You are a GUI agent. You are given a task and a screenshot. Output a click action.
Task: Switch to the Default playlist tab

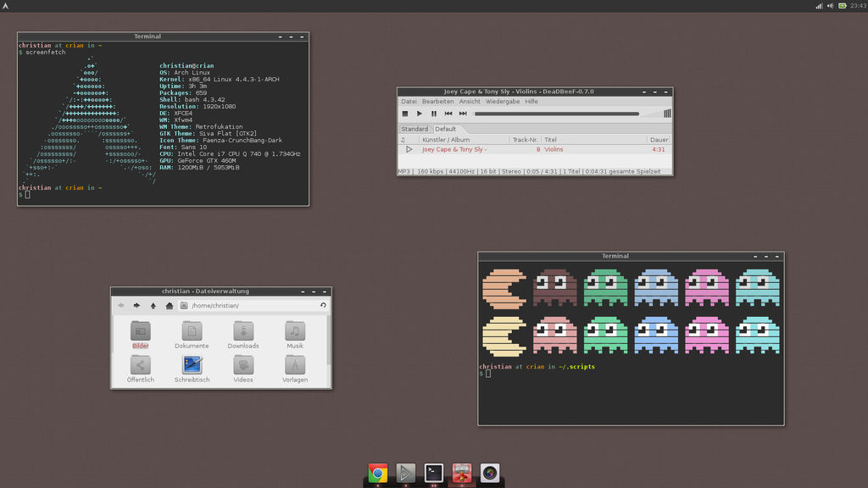[x=446, y=129]
